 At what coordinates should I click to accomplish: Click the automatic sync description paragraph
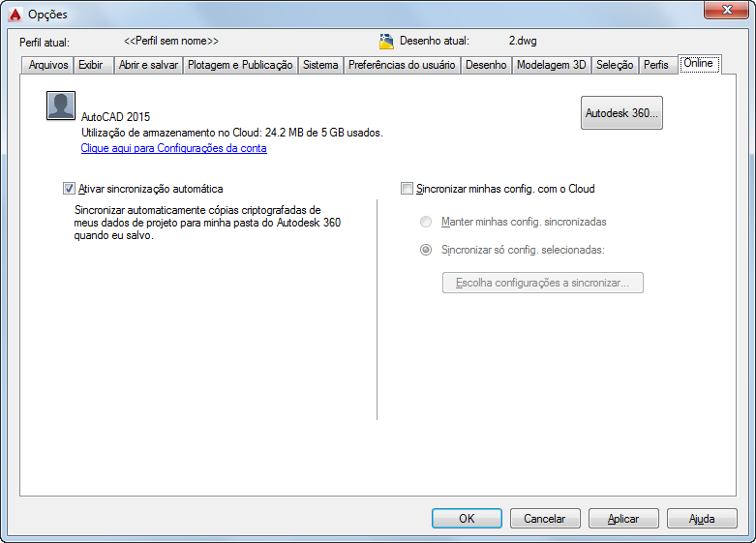[x=207, y=223]
